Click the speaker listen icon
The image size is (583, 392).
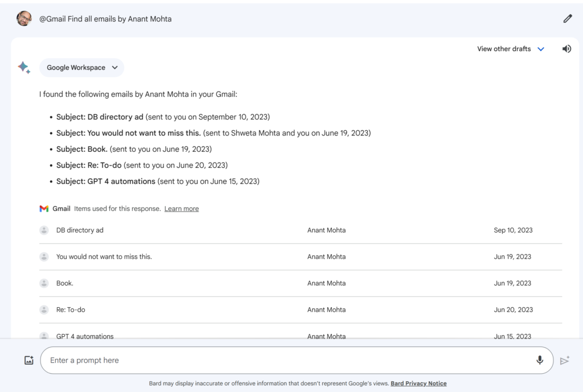(566, 49)
